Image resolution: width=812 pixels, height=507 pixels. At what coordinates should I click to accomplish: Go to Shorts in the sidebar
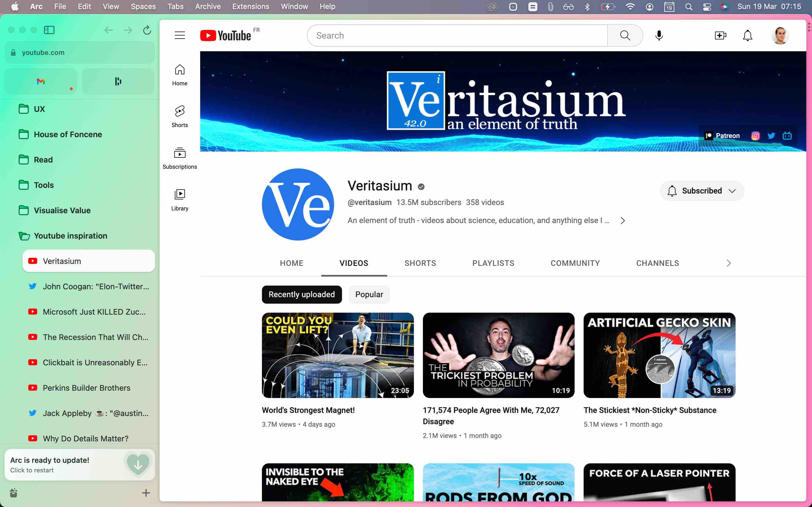click(180, 116)
